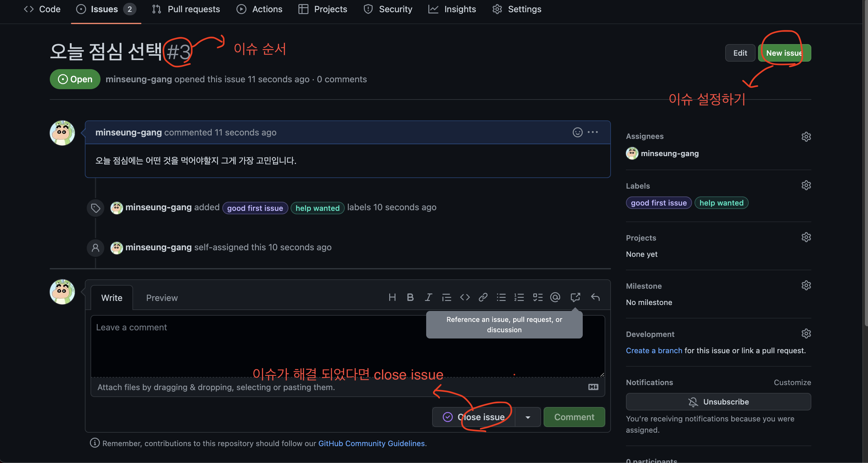The width and height of the screenshot is (868, 463).
Task: Open comment options three-dot menu
Action: coord(593,132)
